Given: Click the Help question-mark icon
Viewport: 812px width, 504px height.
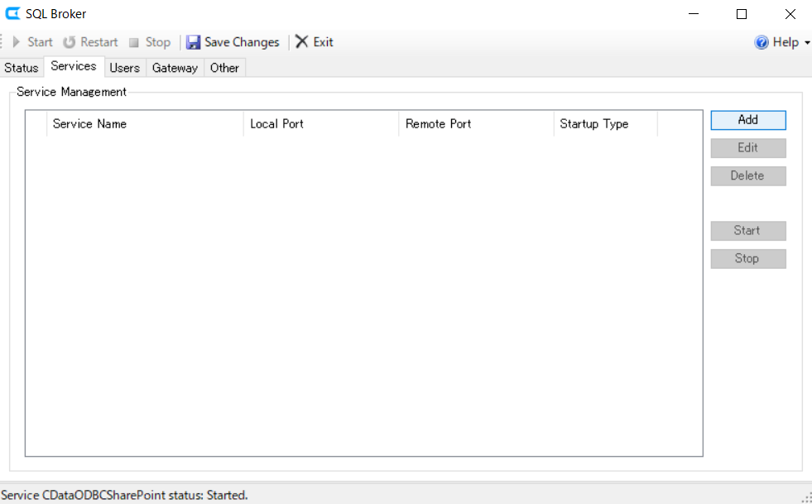Looking at the screenshot, I should point(760,42).
